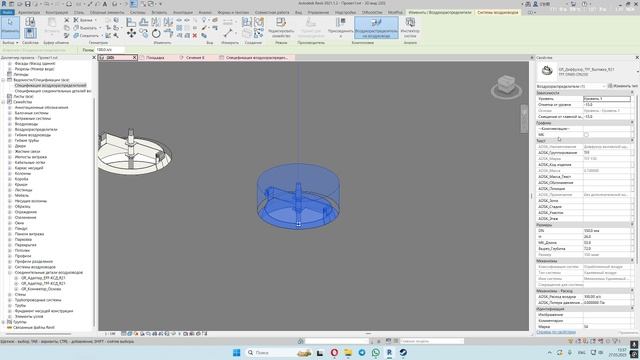Click the Уровень value field in Properties
The width and height of the screenshot is (640, 360).
607,99
